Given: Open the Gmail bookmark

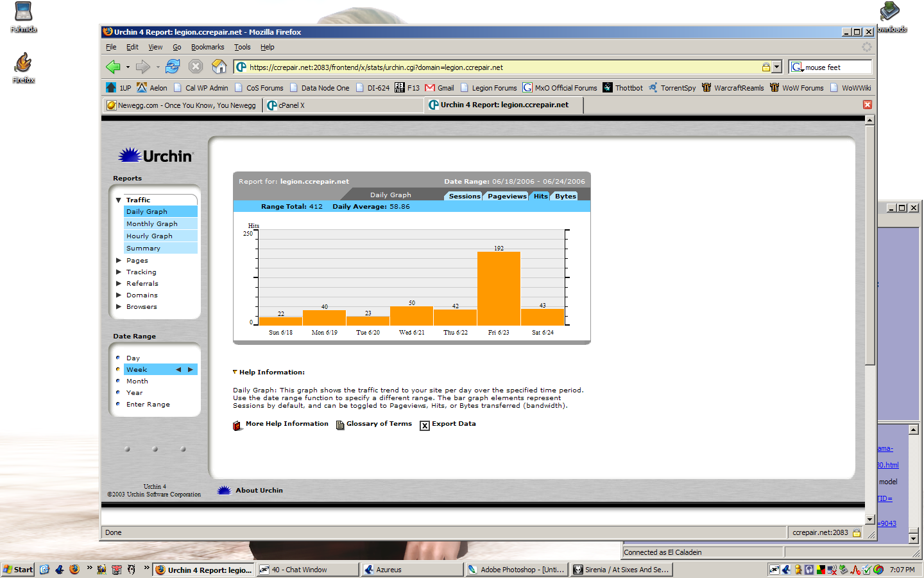Looking at the screenshot, I should coord(440,88).
